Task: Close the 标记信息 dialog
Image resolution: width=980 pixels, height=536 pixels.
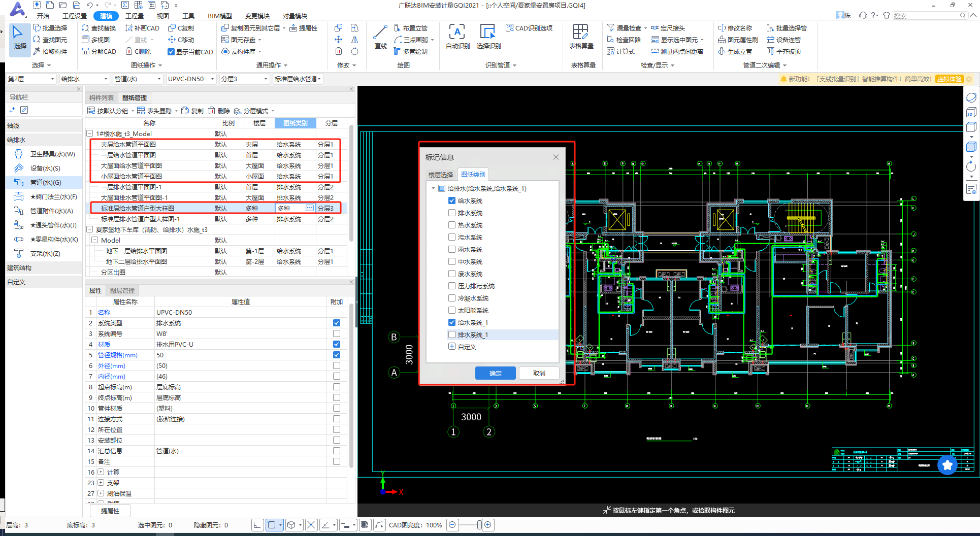Action: [x=556, y=157]
